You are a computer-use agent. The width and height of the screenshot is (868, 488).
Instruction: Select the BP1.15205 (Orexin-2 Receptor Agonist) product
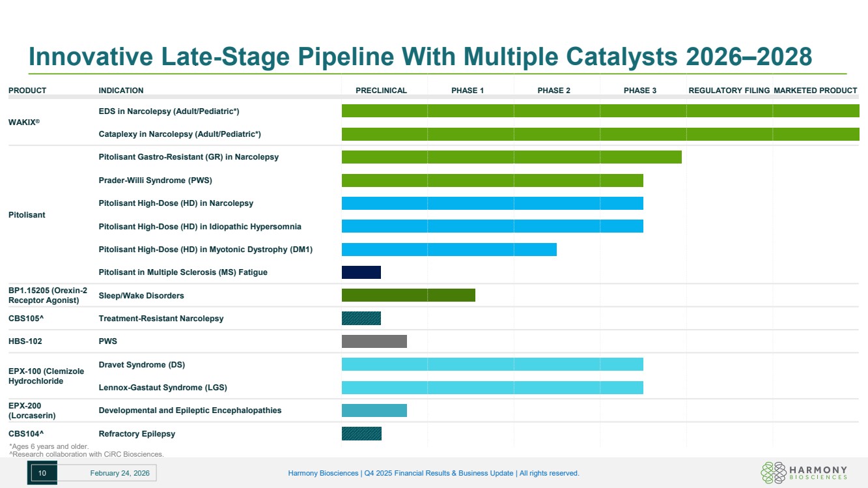[x=48, y=295]
